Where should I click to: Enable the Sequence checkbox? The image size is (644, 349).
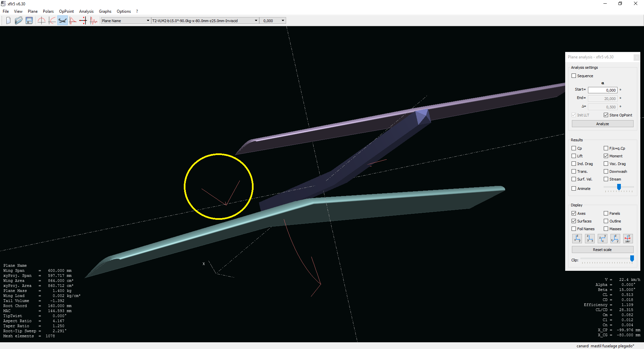pyautogui.click(x=574, y=76)
